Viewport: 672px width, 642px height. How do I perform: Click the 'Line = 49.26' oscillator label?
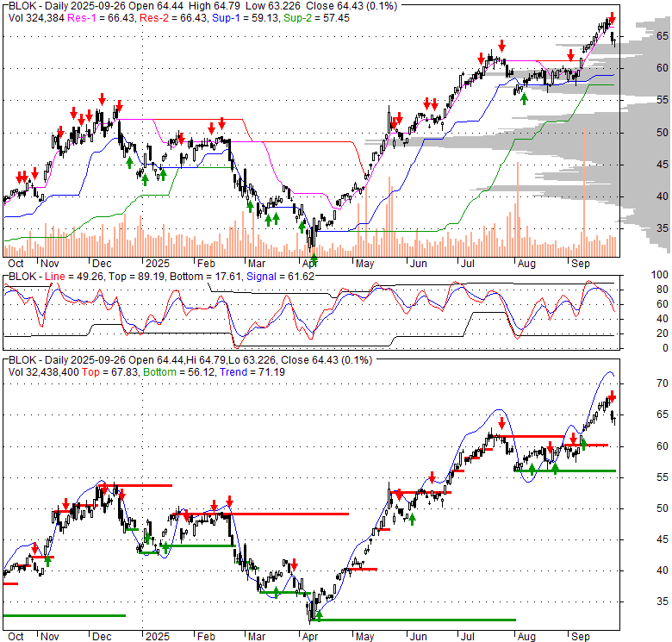point(74,277)
